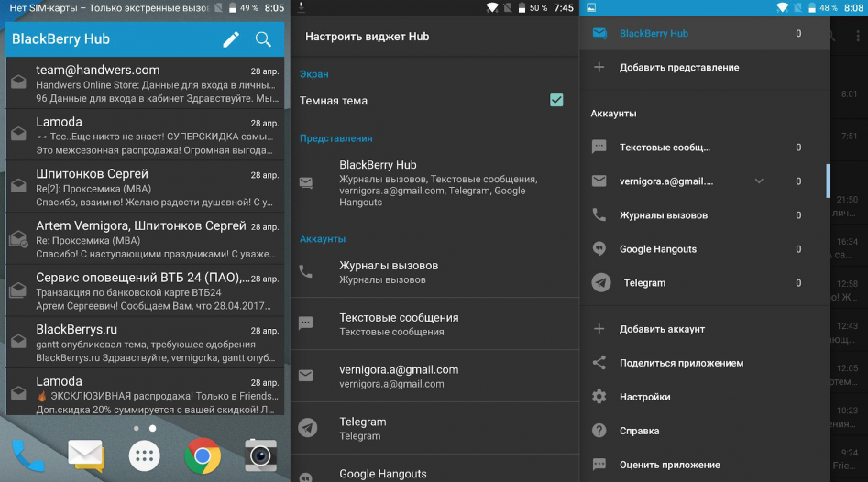Choose vernigora.a@gmail.com in widget settings list
The width and height of the screenshot is (868, 482).
435,376
